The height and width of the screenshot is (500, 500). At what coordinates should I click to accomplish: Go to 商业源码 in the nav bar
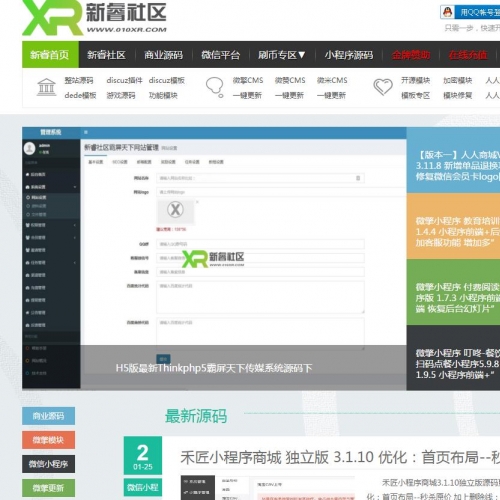pyautogui.click(x=163, y=55)
